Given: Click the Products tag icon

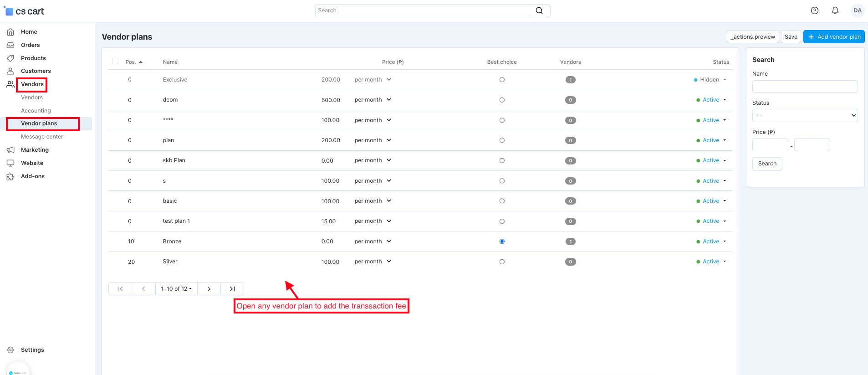Looking at the screenshot, I should pos(10,58).
